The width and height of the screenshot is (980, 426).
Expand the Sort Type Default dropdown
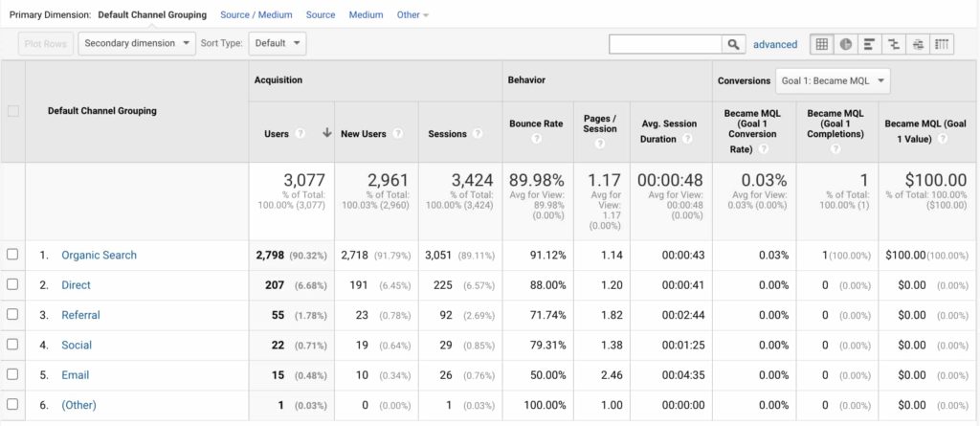(x=278, y=43)
